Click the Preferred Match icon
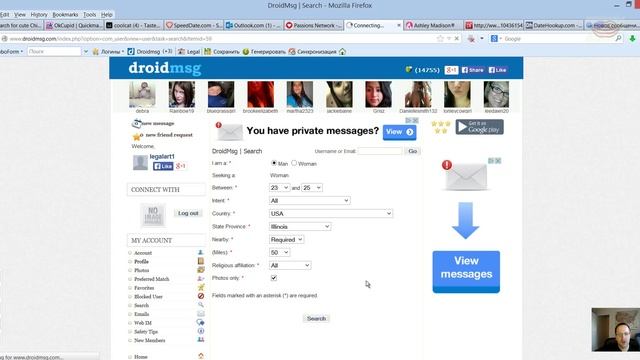This screenshot has height=360, width=640. [x=200, y=278]
